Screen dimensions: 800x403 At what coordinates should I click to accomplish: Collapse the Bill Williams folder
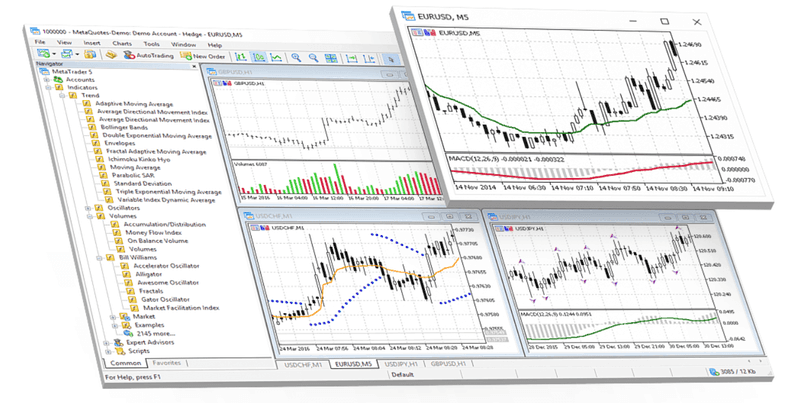tap(99, 258)
